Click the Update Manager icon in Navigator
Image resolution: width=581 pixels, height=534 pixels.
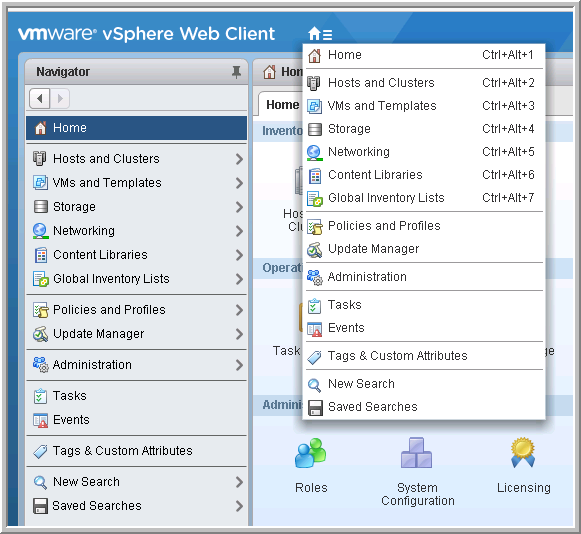[40, 334]
